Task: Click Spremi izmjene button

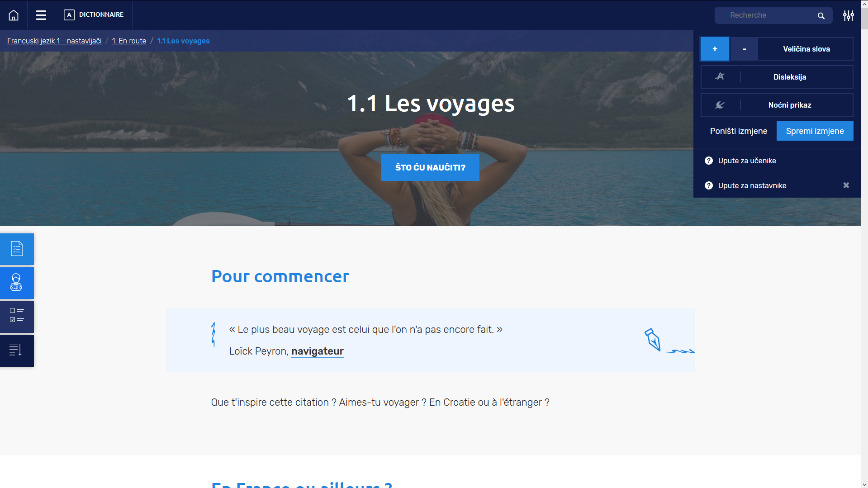Action: (x=815, y=131)
